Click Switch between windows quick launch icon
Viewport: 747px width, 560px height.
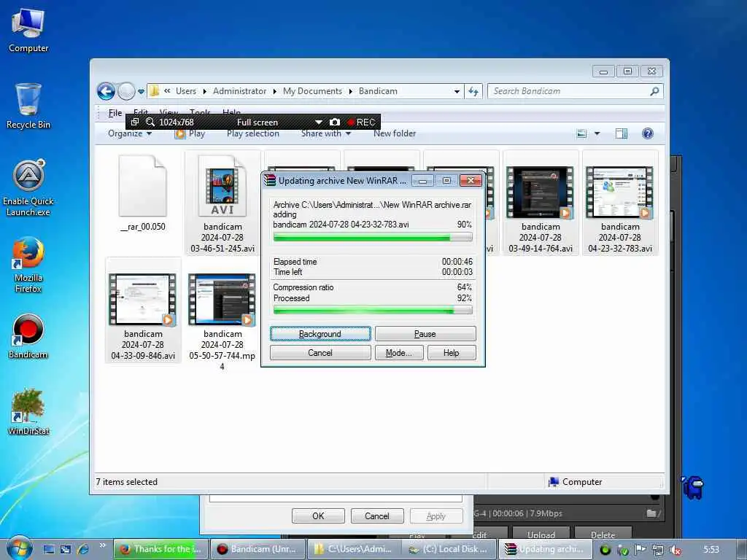tap(66, 549)
